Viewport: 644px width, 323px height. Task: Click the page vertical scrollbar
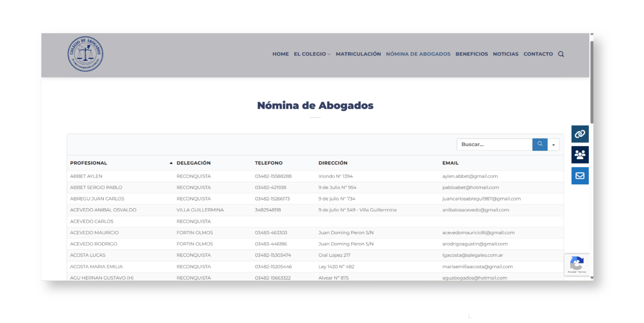(x=592, y=83)
